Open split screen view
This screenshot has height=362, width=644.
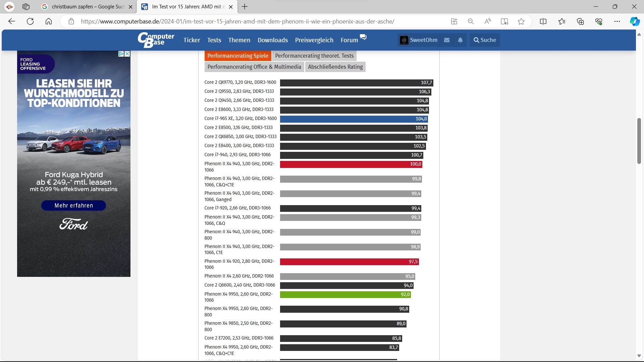click(543, 21)
